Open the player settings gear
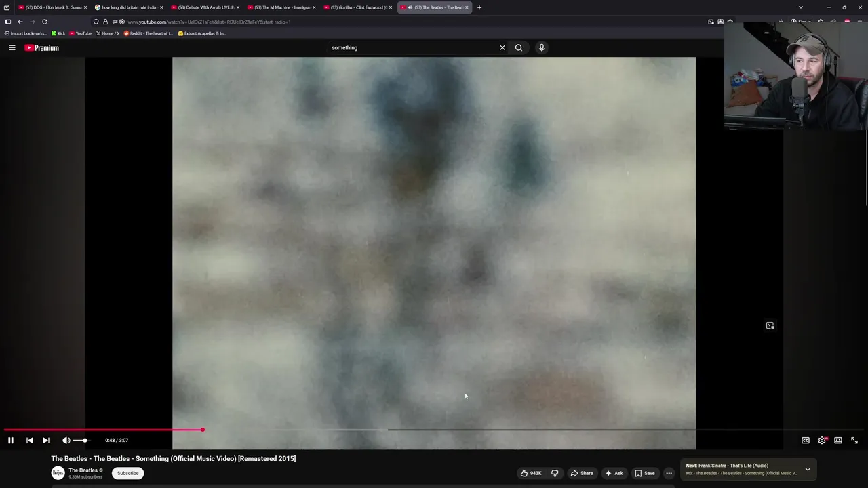The height and width of the screenshot is (488, 868). tap(822, 441)
